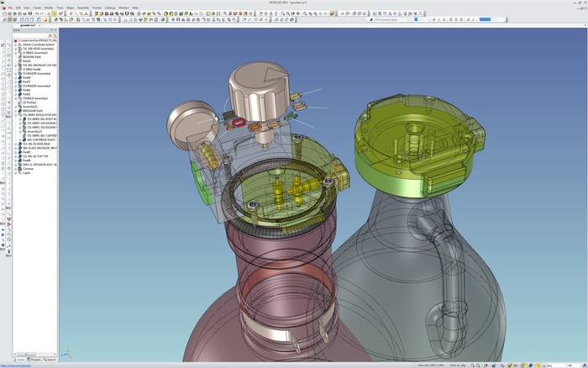The image size is (588, 368).
Task: Select the 393 CARTRIDGE Part75 tree row
Action: coord(39,140)
